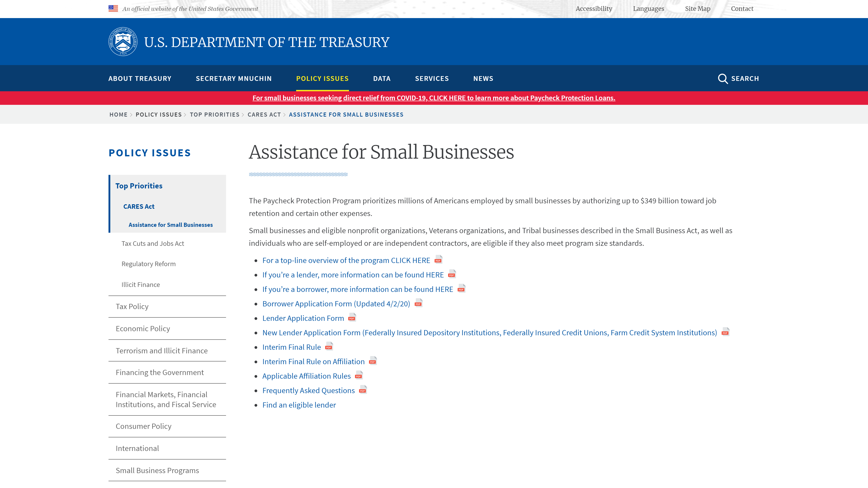Open lender information HERE link
The width and height of the screenshot is (868, 488).
[353, 275]
